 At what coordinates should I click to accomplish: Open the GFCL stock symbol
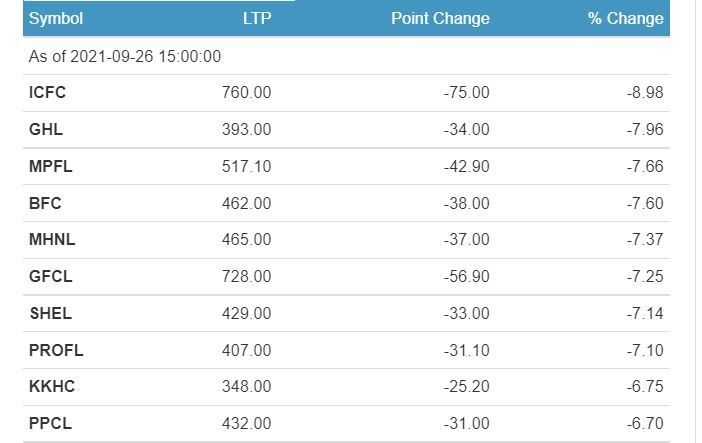pyautogui.click(x=51, y=276)
